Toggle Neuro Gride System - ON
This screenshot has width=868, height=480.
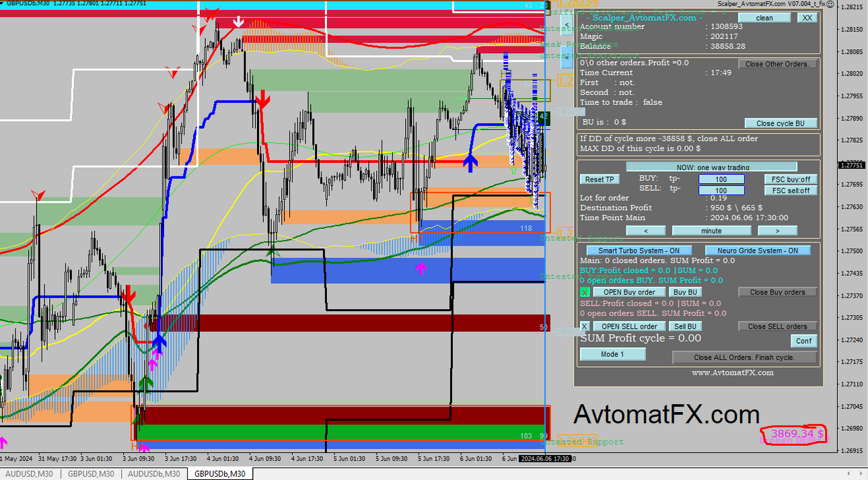coord(758,250)
